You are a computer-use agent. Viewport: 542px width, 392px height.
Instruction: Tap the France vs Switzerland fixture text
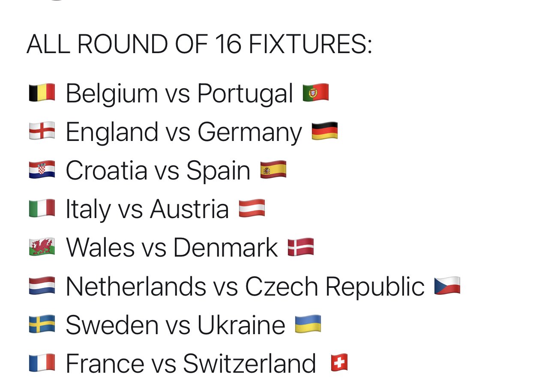click(191, 363)
